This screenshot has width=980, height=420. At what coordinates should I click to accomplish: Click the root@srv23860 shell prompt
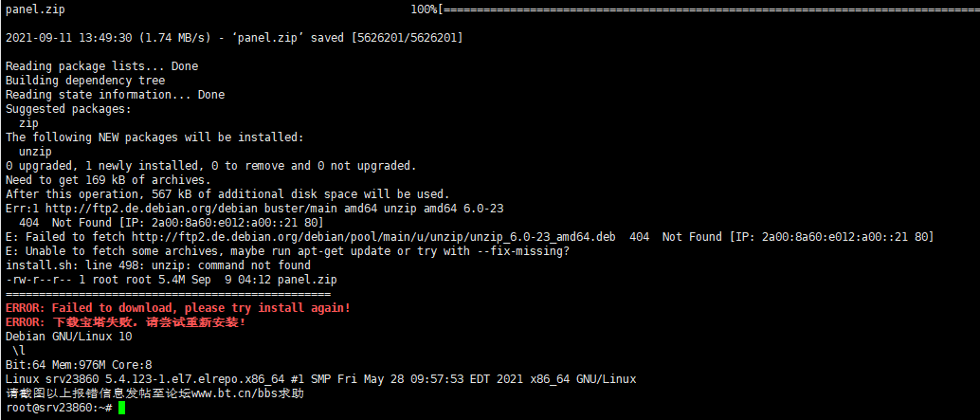tap(59, 408)
